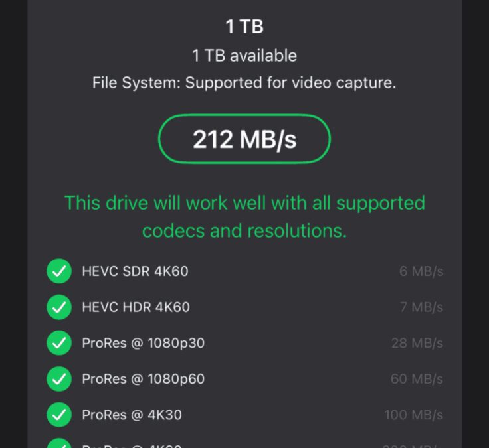Tap the File System supported status line

pyautogui.click(x=244, y=84)
